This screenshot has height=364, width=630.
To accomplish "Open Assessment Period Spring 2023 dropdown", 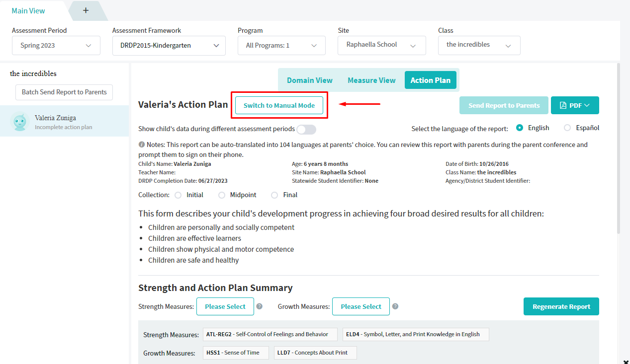I will (56, 45).
